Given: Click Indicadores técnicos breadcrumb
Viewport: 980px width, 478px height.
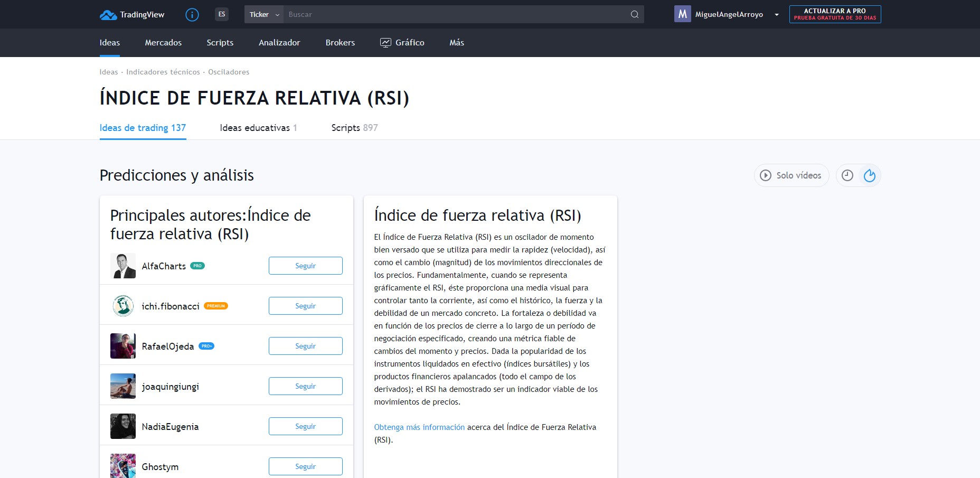Looking at the screenshot, I should pyautogui.click(x=163, y=72).
